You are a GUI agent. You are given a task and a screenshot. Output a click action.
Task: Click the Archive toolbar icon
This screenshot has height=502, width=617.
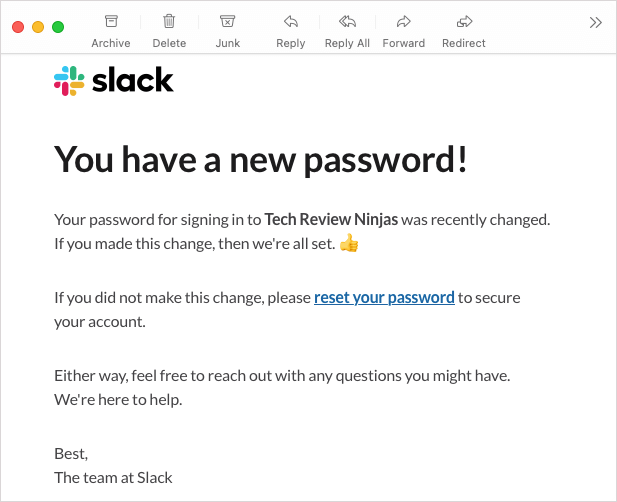110,21
